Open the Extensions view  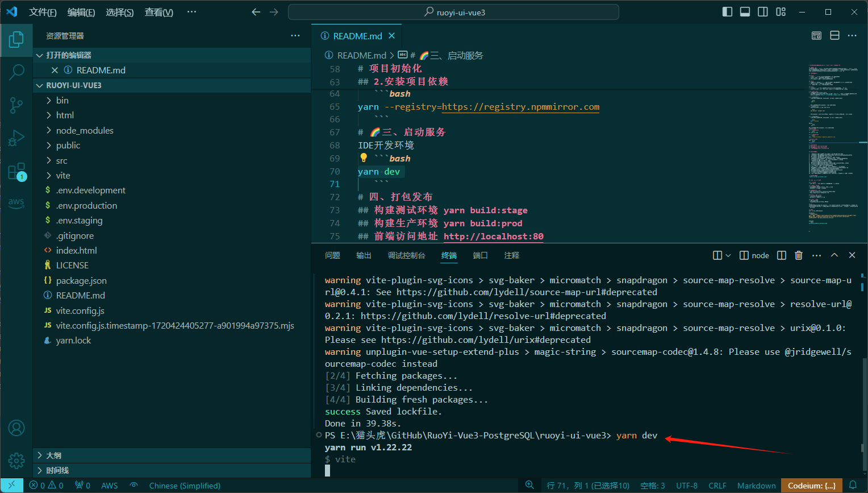pos(16,171)
